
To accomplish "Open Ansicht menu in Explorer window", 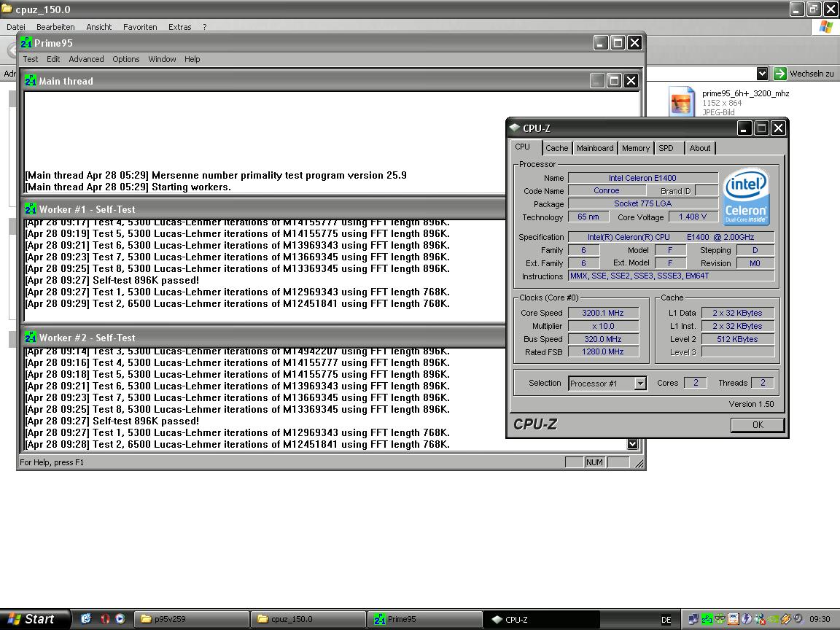I will tap(99, 27).
